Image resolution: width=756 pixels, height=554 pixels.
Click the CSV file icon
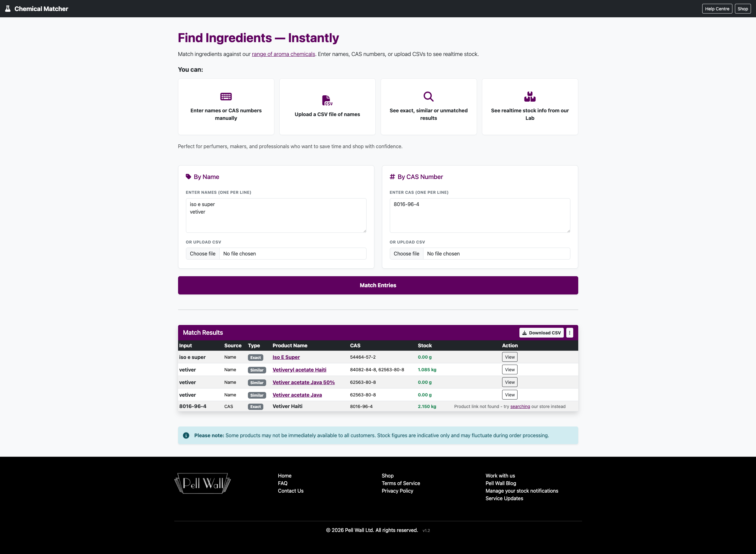pos(327,100)
